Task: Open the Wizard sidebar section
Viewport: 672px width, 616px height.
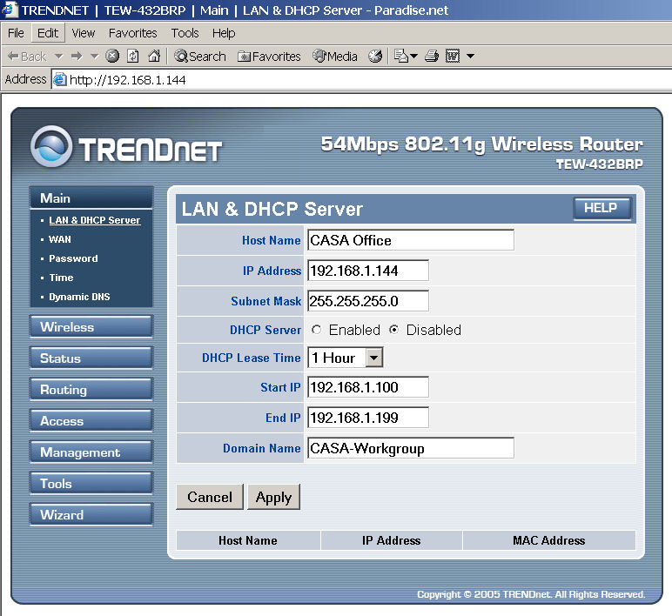Action: click(x=91, y=514)
